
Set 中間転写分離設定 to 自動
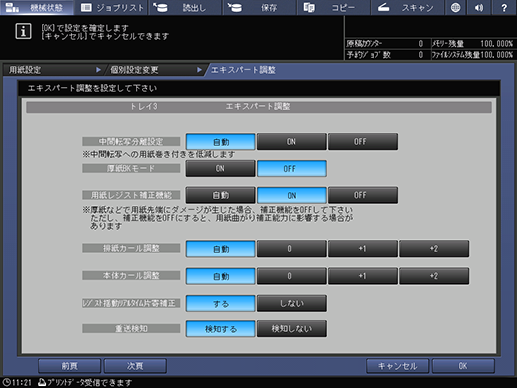coord(221,142)
